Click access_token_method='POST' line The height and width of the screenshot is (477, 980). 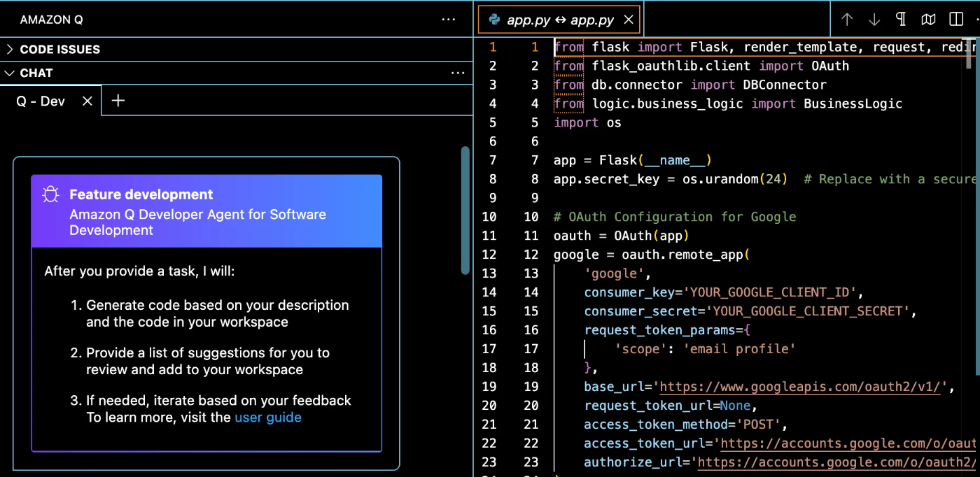tap(686, 425)
